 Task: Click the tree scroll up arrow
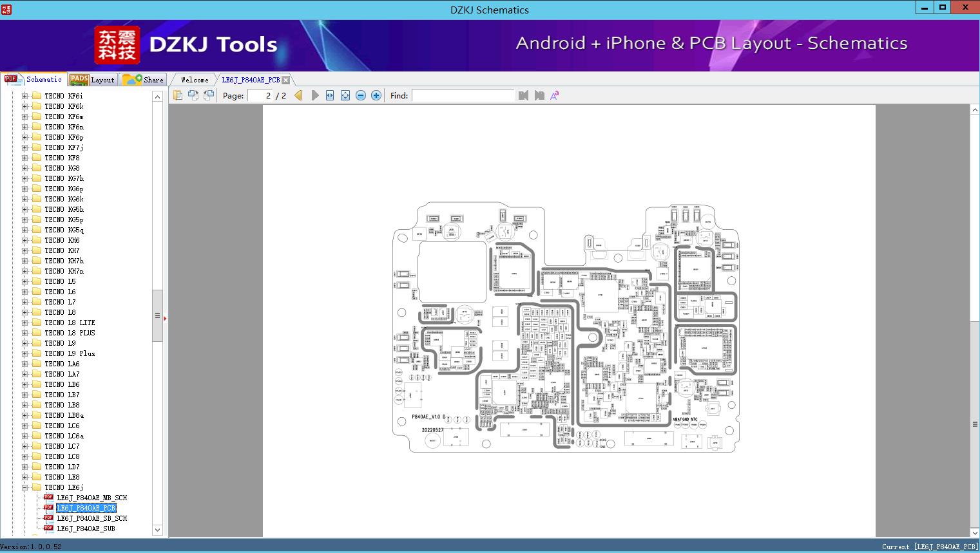(x=157, y=97)
